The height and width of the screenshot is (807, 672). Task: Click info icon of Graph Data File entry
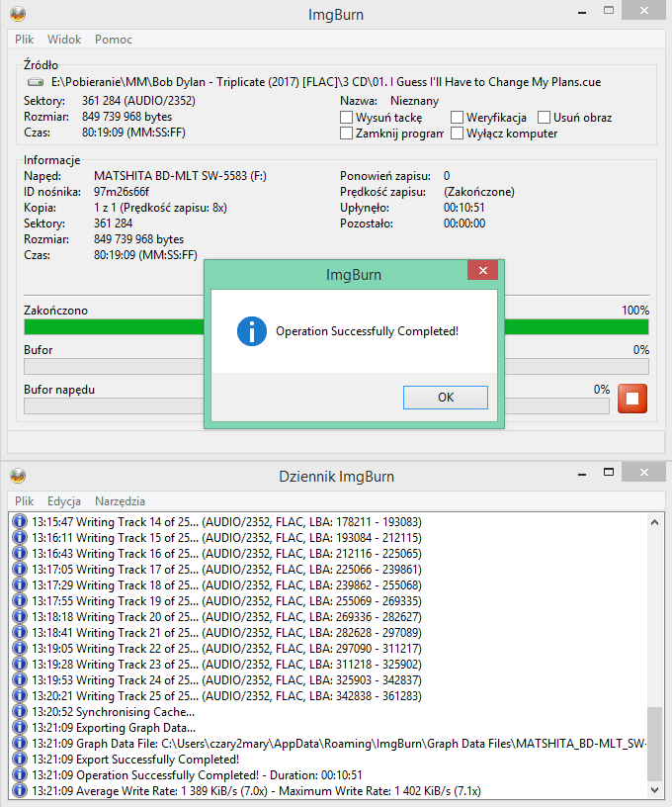pyautogui.click(x=19, y=744)
